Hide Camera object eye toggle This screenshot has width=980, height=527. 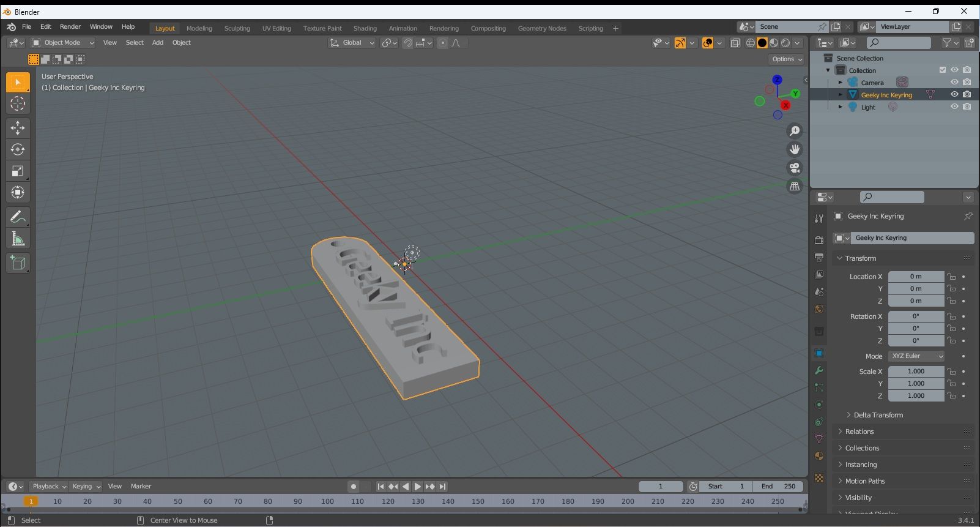[954, 82]
